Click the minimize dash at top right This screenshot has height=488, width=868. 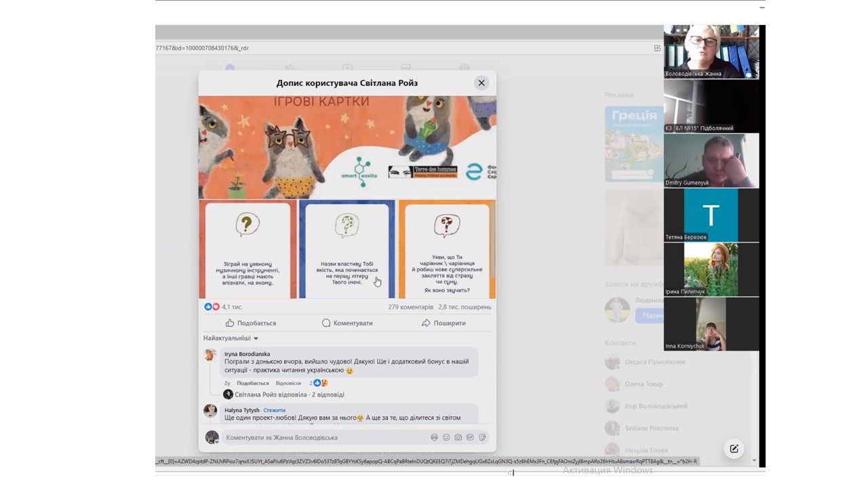click(x=762, y=7)
